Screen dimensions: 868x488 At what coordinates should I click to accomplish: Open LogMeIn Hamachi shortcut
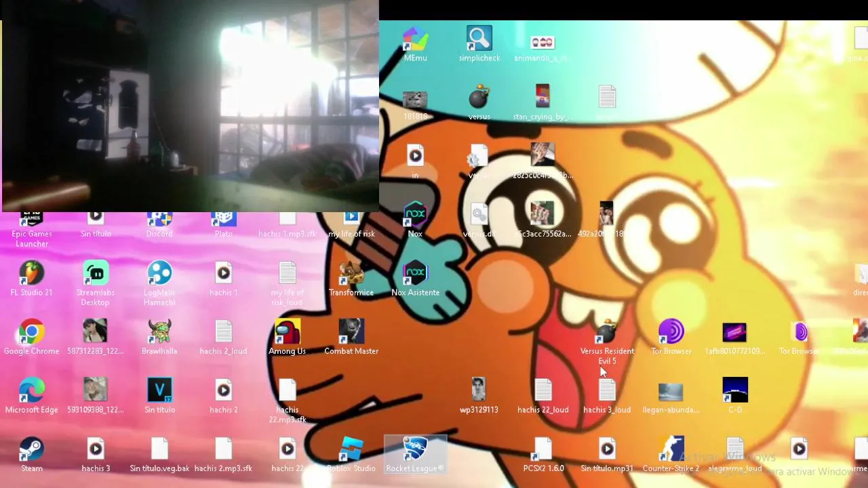(x=159, y=284)
